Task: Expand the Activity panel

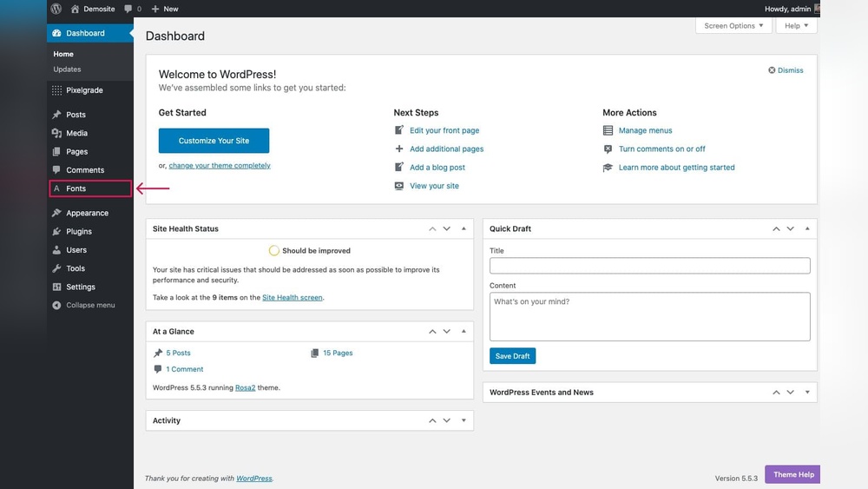Action: [x=464, y=420]
